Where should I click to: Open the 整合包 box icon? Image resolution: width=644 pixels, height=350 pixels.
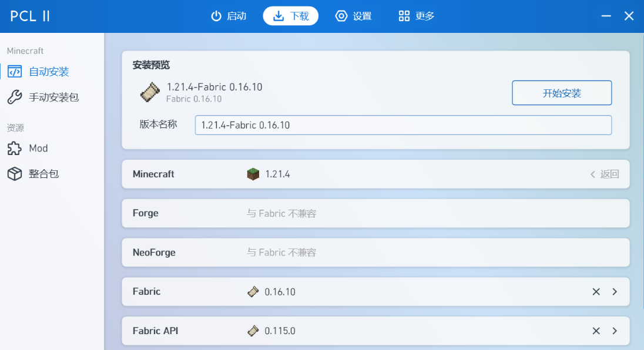click(x=14, y=174)
